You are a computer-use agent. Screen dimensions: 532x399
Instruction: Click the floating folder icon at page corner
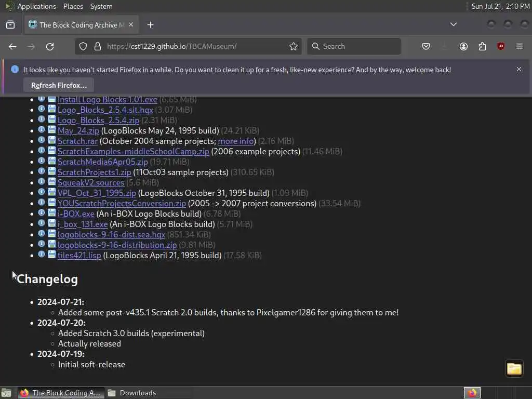[x=514, y=368]
